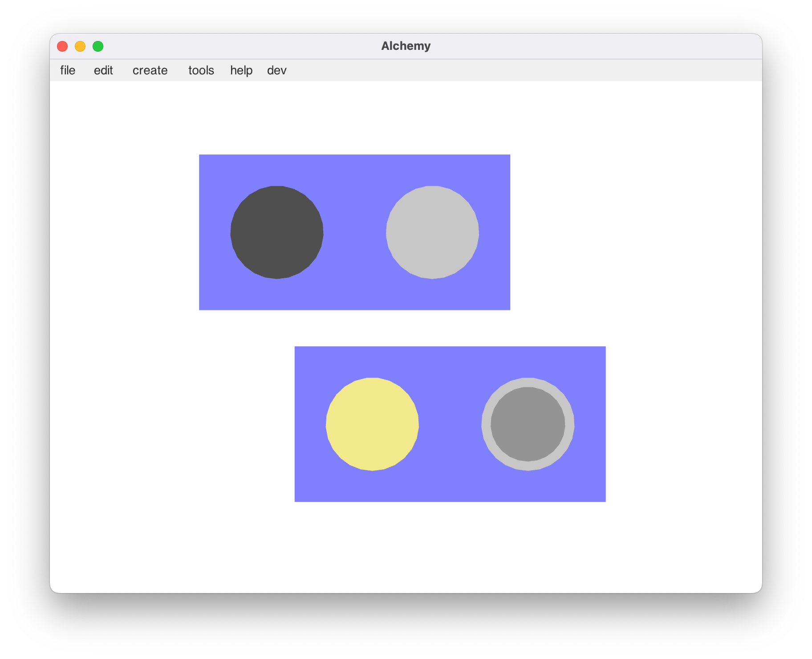This screenshot has height=659, width=812.
Task: Close the Alchemy window with red button
Action: click(62, 46)
